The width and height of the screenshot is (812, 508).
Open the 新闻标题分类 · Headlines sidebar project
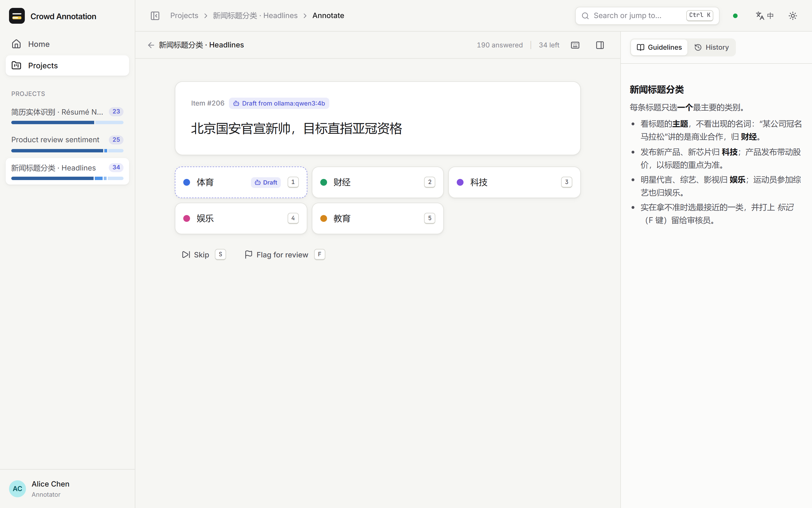(x=67, y=171)
